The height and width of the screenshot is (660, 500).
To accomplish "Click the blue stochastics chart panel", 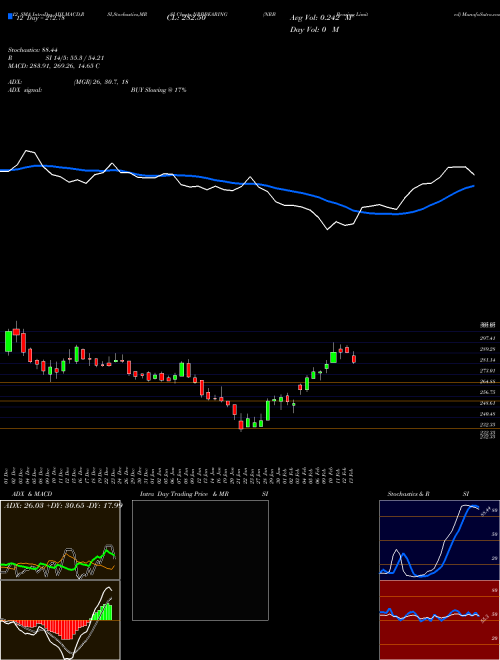I will (x=439, y=540).
